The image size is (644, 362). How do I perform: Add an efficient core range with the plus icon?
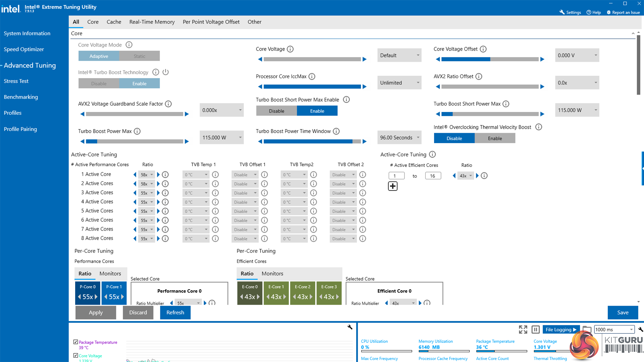click(x=392, y=186)
